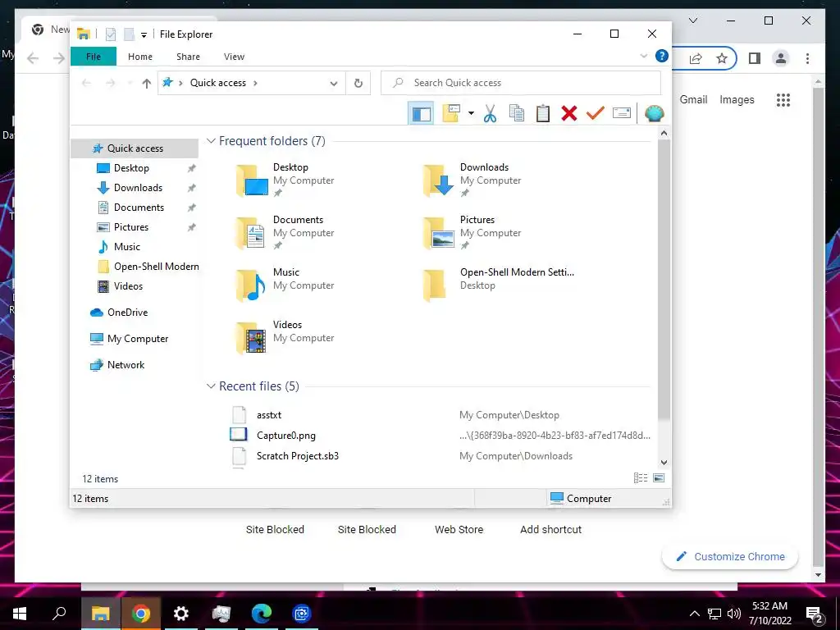Open Gmail link in Chrome window
Viewport: 840px width, 630px height.
[x=693, y=99]
